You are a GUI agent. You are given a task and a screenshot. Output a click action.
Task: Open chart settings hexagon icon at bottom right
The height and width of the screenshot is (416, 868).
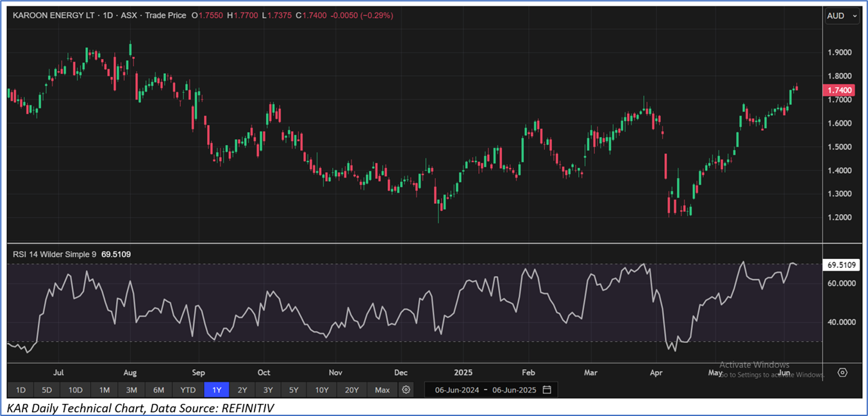[x=842, y=372]
